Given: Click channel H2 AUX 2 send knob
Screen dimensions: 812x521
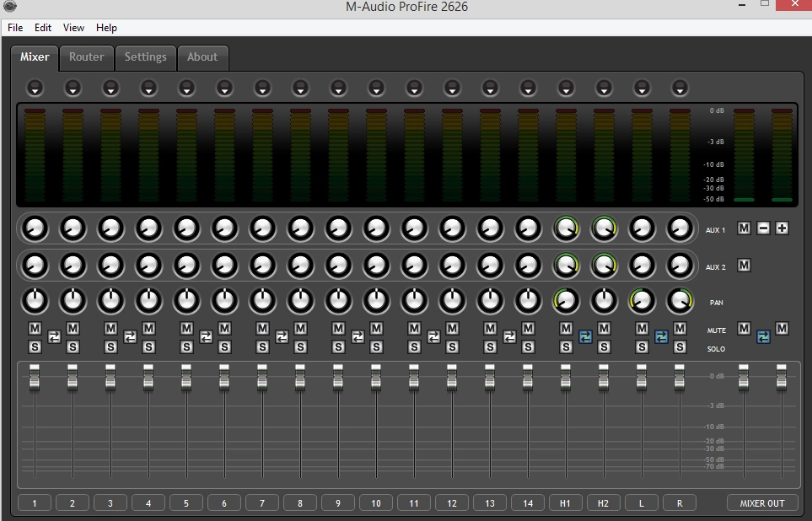Looking at the screenshot, I should (604, 266).
